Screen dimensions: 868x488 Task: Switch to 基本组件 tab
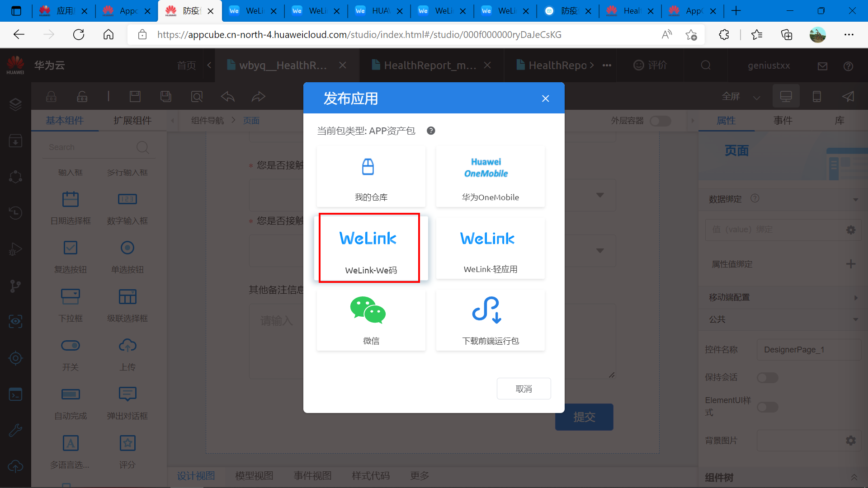65,121
